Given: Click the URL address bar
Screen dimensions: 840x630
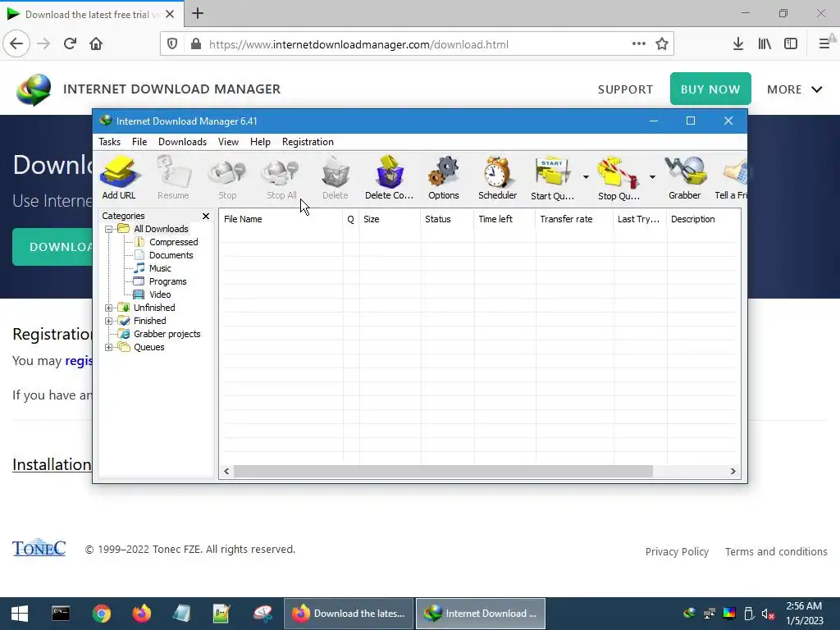Looking at the screenshot, I should 418,44.
